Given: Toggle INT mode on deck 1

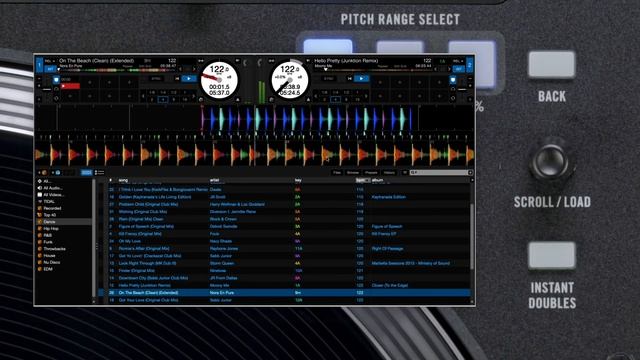Looking at the screenshot, I should coord(51,69).
